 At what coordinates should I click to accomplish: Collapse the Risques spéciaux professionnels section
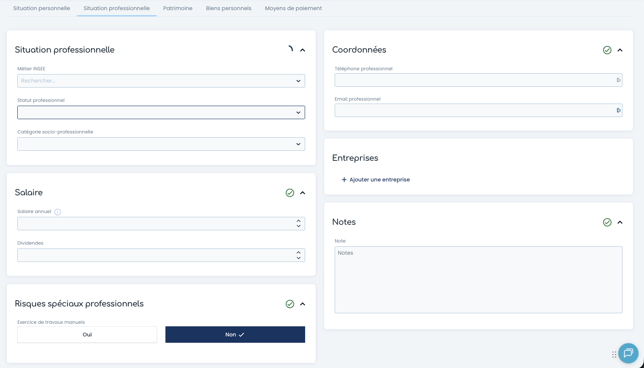pos(303,304)
